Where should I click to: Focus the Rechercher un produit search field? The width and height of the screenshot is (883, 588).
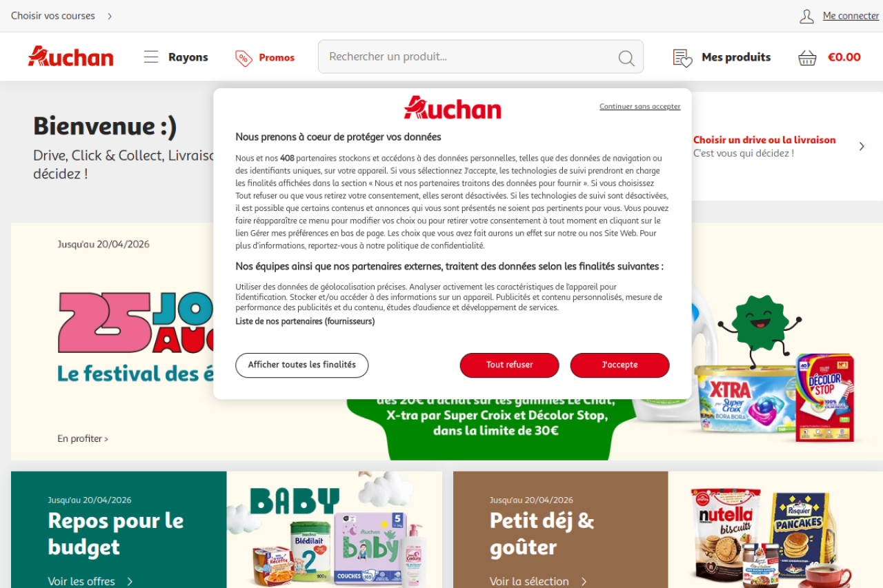point(481,57)
